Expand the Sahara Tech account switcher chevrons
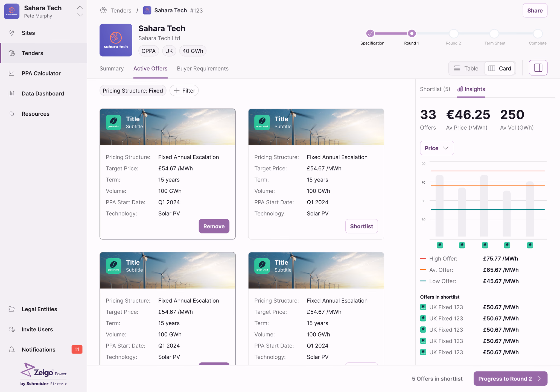 coord(80,11)
